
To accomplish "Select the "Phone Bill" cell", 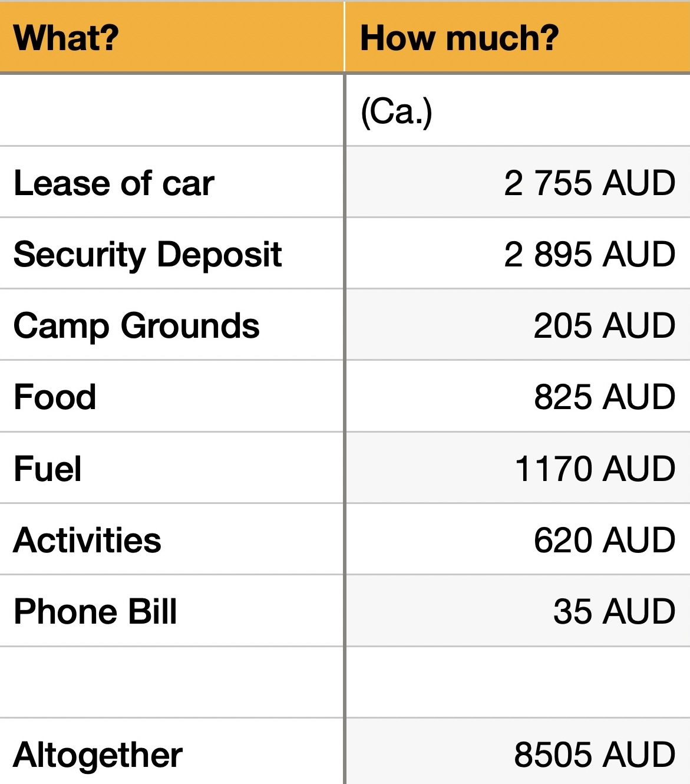I will point(95,611).
